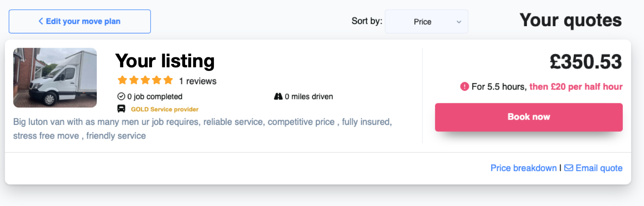Click the road icon beside miles driven
The image size is (644, 206).
click(x=278, y=97)
